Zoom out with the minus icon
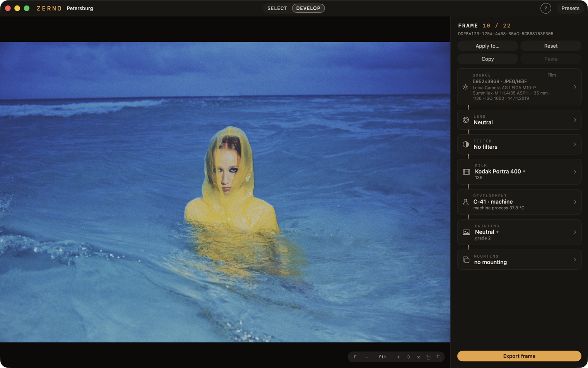Screen dimensions: 588x368 pyautogui.click(x=367, y=357)
